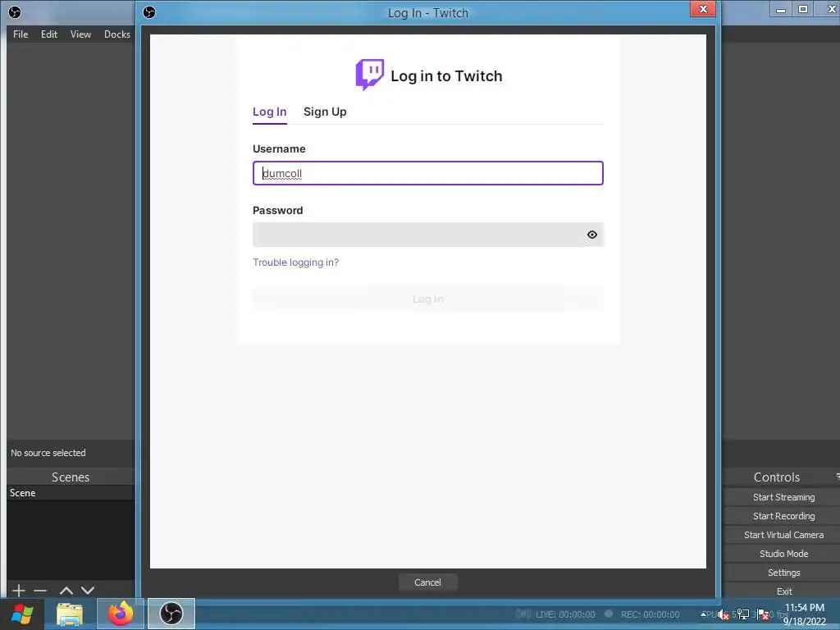Click into the Username input field
840x630 pixels.
(x=428, y=173)
